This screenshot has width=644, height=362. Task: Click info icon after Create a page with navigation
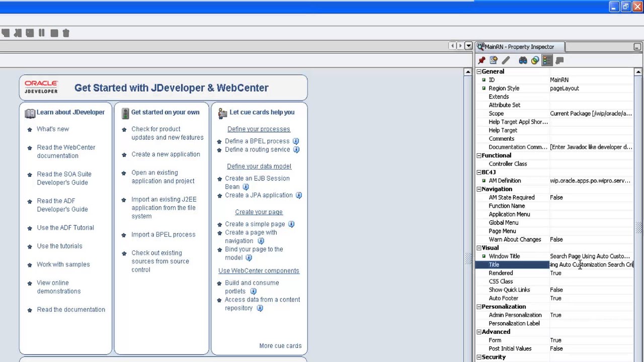coord(261,241)
